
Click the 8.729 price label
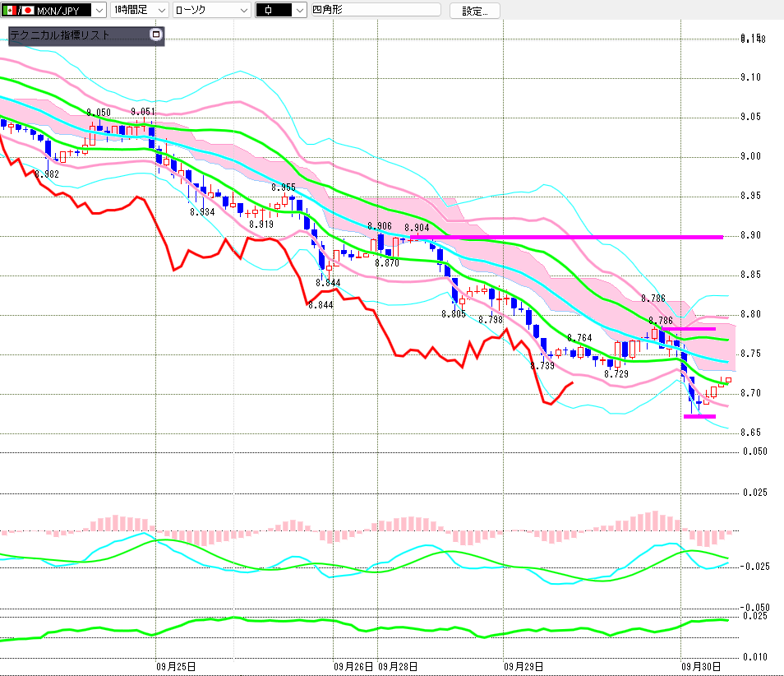click(x=616, y=374)
